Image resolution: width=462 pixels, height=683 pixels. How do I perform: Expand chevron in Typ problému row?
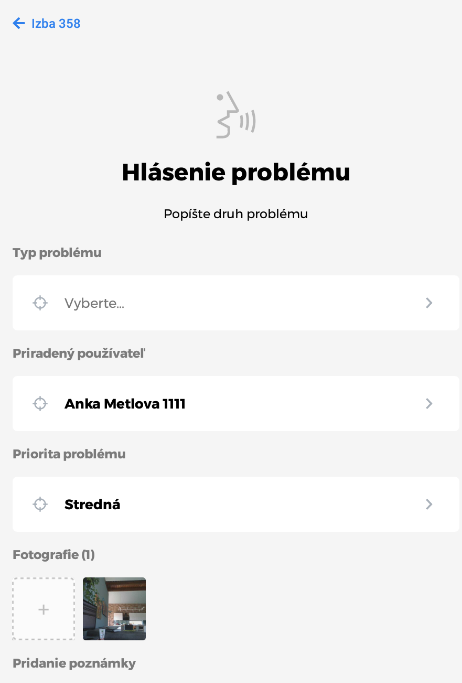pos(429,303)
